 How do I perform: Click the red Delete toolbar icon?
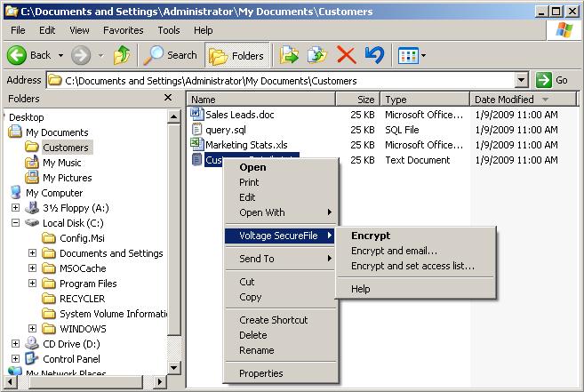tap(347, 55)
